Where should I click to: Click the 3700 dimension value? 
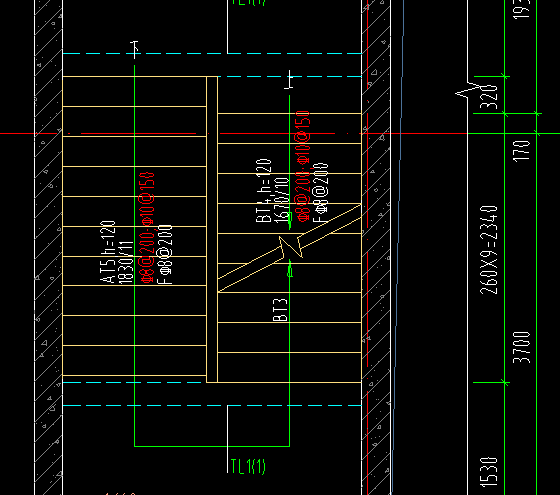tap(522, 348)
